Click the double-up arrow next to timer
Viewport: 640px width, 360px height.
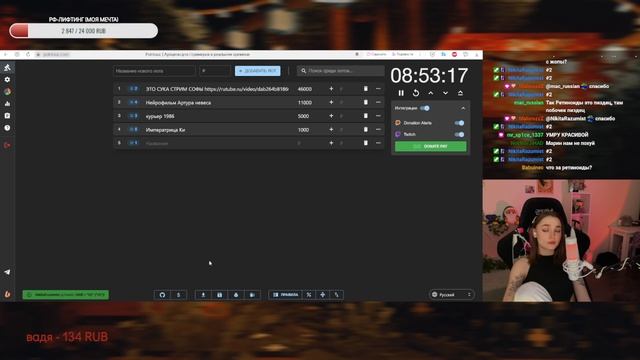(x=460, y=93)
